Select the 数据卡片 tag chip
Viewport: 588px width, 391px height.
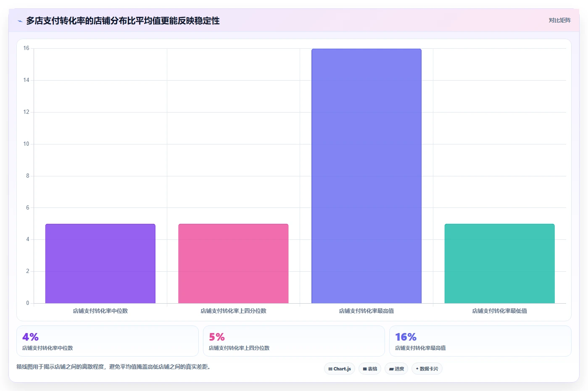click(427, 369)
